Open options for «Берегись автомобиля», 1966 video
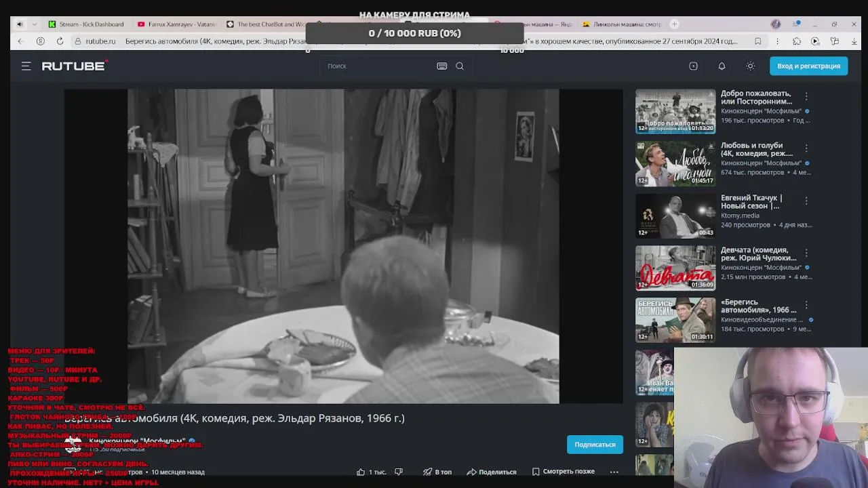The width and height of the screenshot is (868, 488). 806,305
